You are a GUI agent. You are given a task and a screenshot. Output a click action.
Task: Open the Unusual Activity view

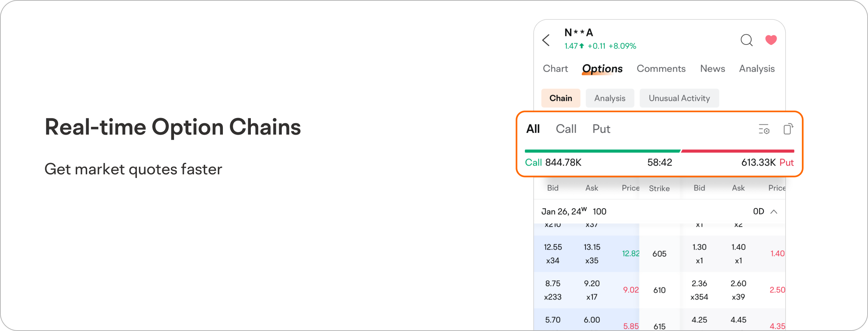click(679, 98)
